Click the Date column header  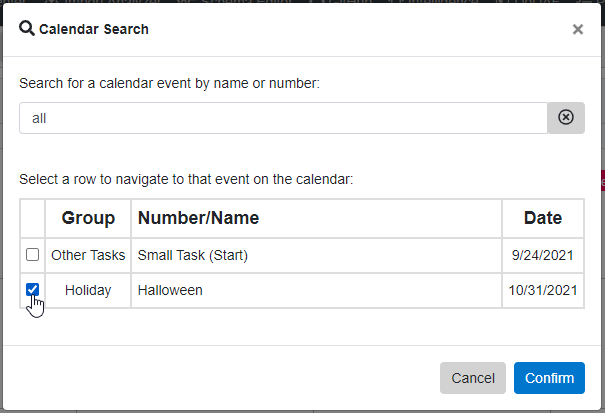tap(543, 218)
